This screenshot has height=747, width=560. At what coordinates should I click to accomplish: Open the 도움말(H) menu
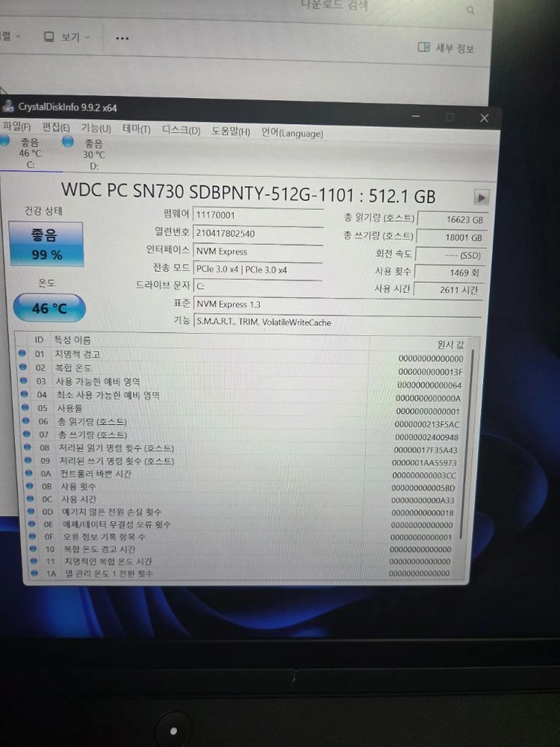point(231,131)
